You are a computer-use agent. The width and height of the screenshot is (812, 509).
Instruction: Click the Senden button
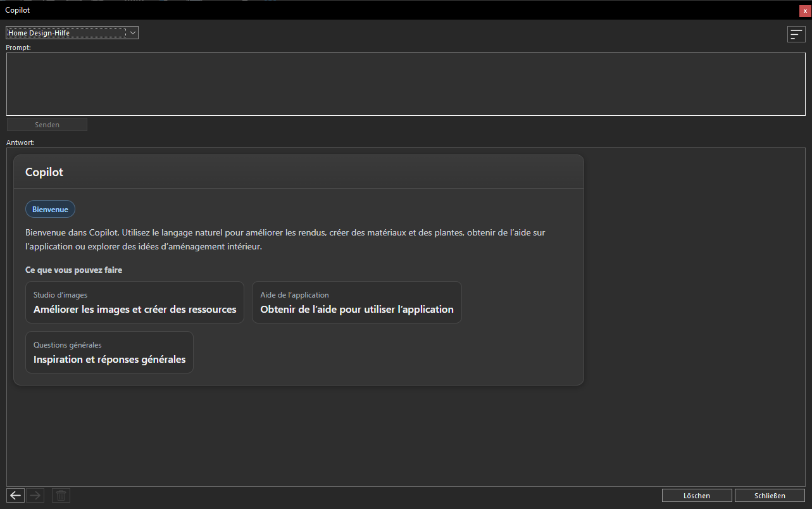[x=47, y=125]
